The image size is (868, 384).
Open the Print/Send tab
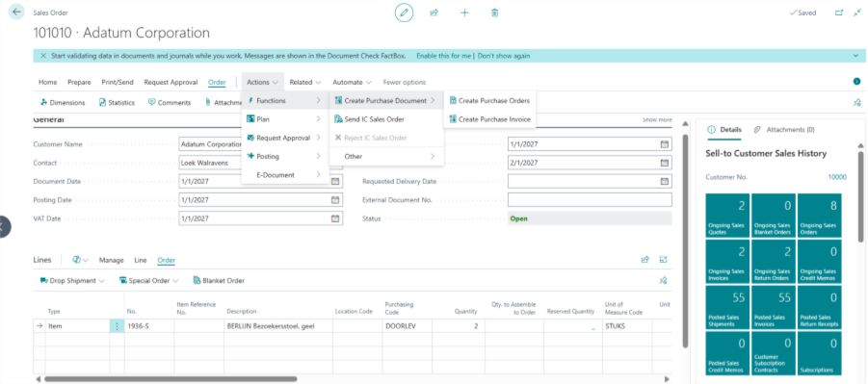click(118, 82)
